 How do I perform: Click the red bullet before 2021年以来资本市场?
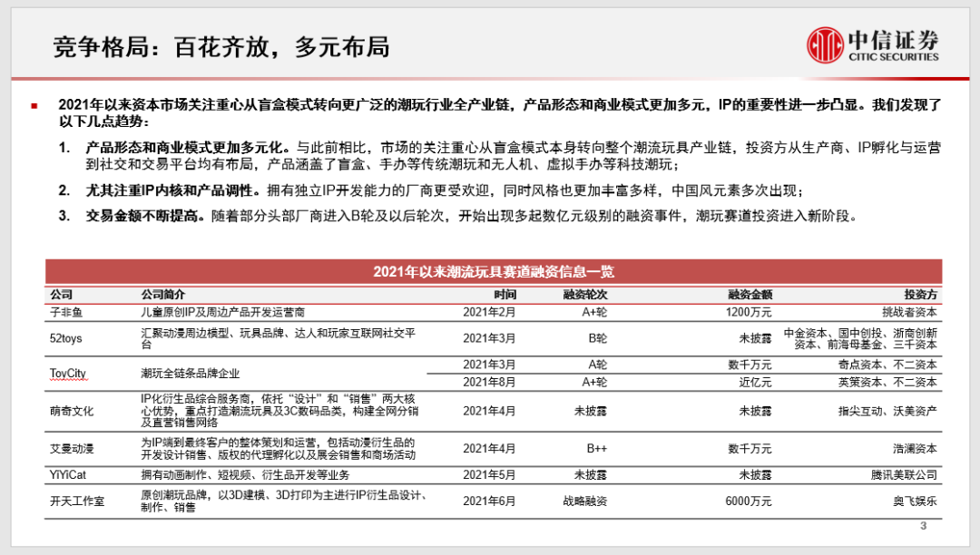coord(34,106)
